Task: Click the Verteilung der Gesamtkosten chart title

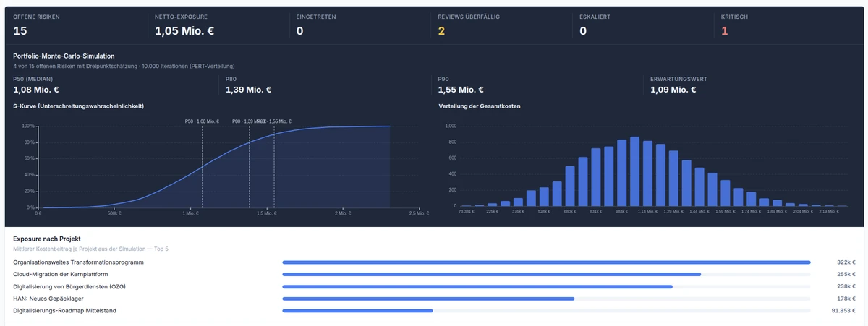Action: coord(480,106)
